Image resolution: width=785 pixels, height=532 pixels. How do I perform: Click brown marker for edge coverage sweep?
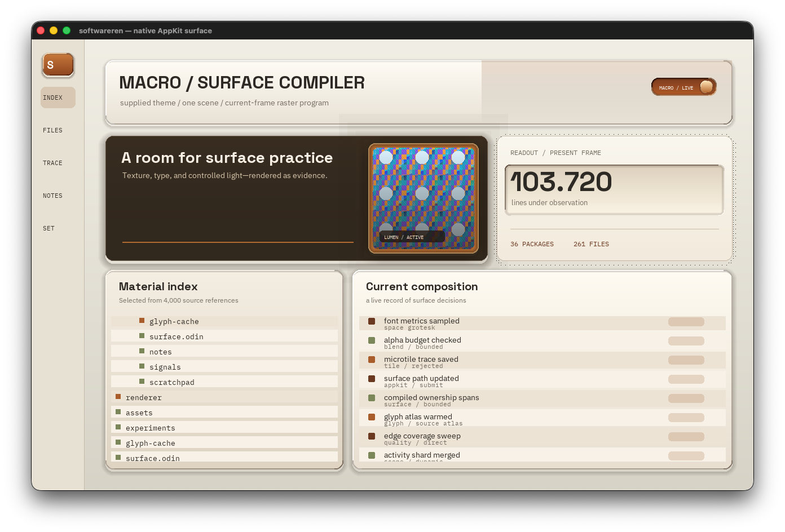372,436
